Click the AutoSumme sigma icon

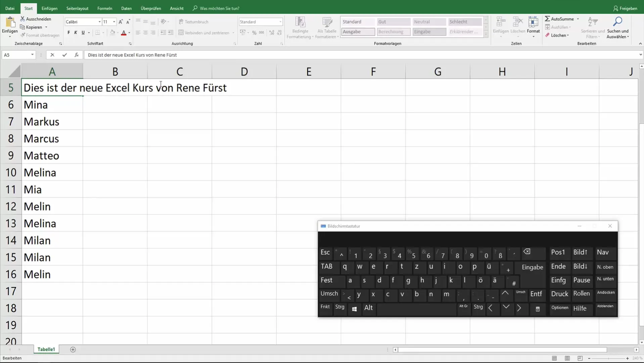pyautogui.click(x=547, y=19)
